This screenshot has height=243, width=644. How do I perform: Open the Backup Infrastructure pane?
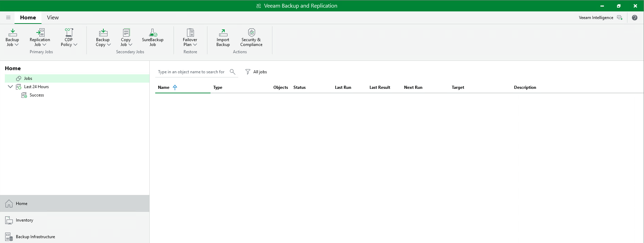coord(75,237)
